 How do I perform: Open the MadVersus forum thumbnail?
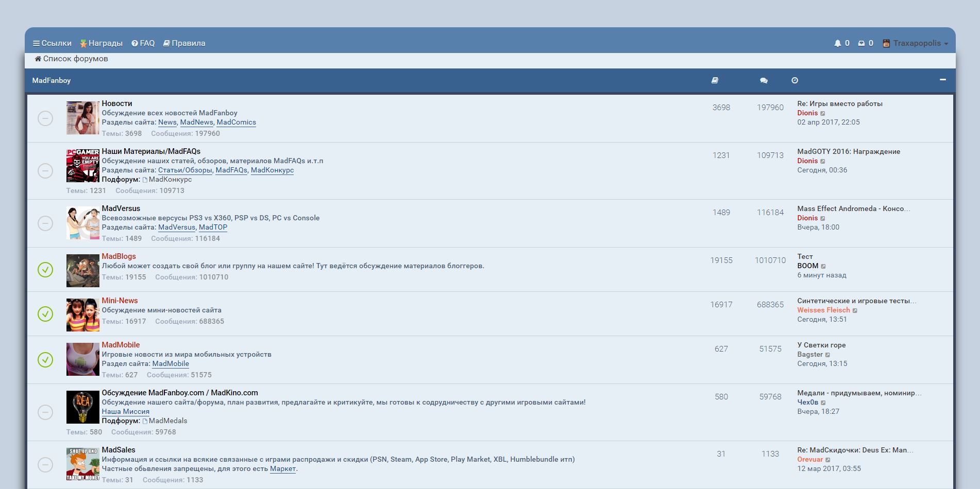pos(82,223)
